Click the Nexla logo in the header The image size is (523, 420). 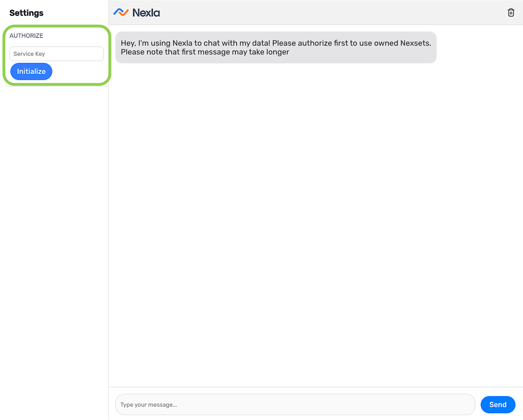point(137,13)
